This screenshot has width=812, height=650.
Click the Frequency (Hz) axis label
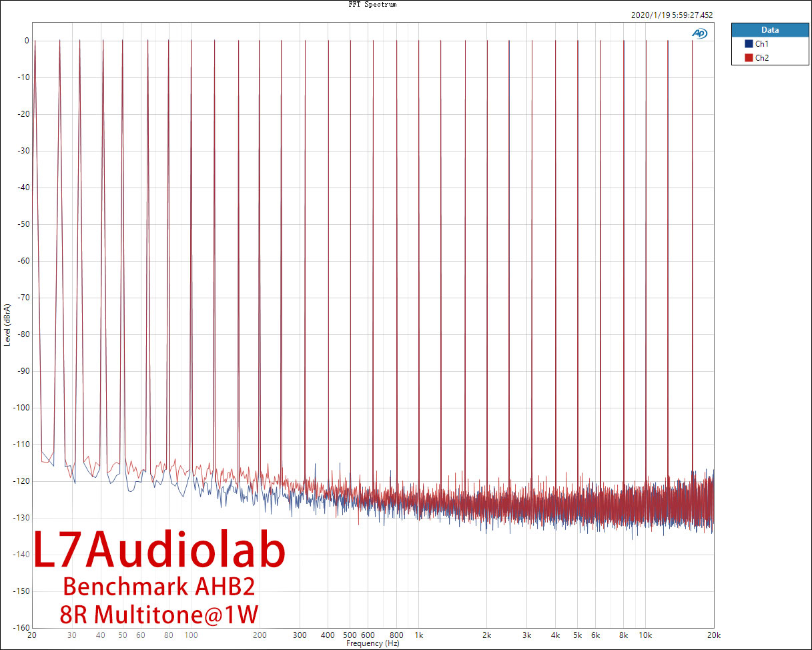point(372,643)
